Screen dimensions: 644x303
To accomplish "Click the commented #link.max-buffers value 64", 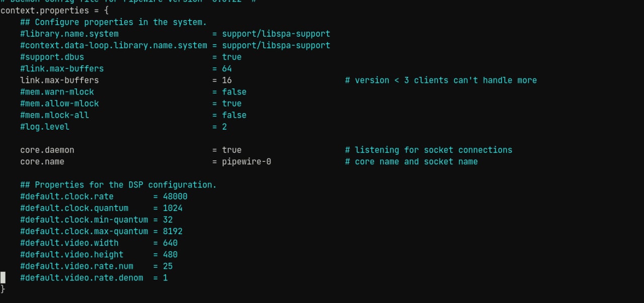I will pos(227,68).
